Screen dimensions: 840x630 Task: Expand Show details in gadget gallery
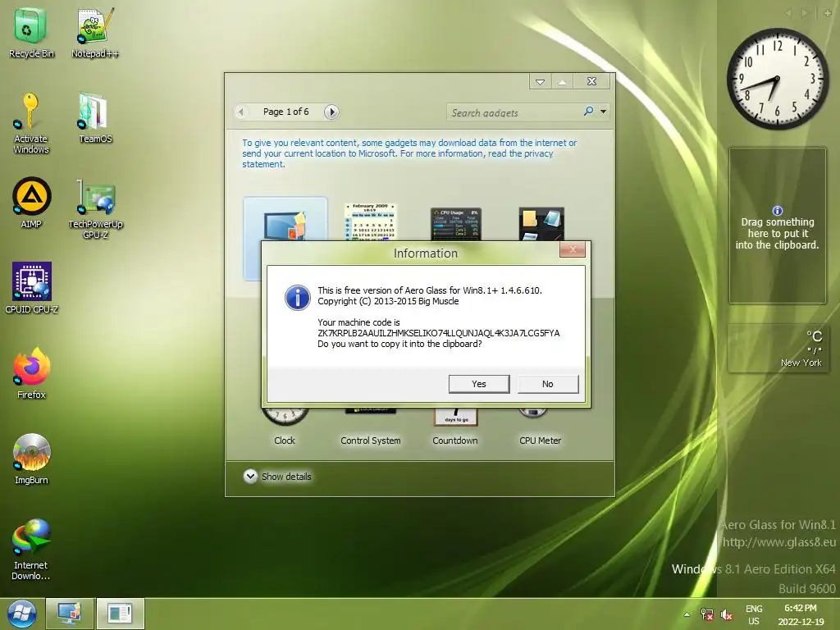(x=277, y=477)
